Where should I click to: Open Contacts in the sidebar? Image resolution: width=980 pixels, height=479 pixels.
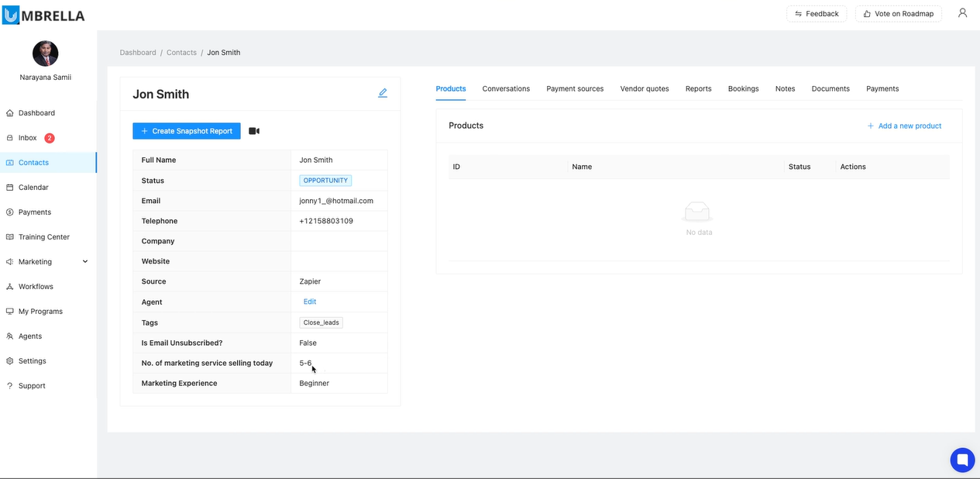pos(48,163)
